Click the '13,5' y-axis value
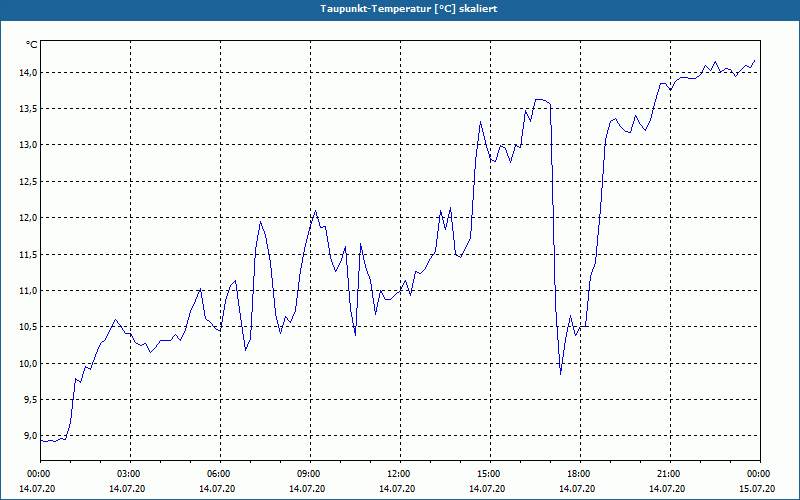This screenshot has height=500, width=800. click(x=29, y=109)
